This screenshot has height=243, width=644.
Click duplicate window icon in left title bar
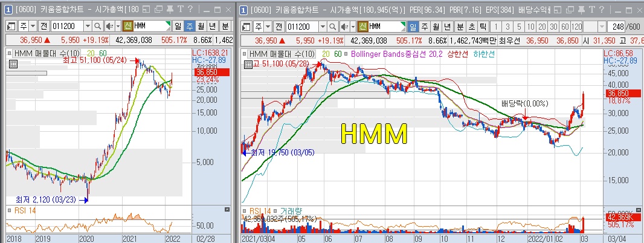[x=158, y=10]
